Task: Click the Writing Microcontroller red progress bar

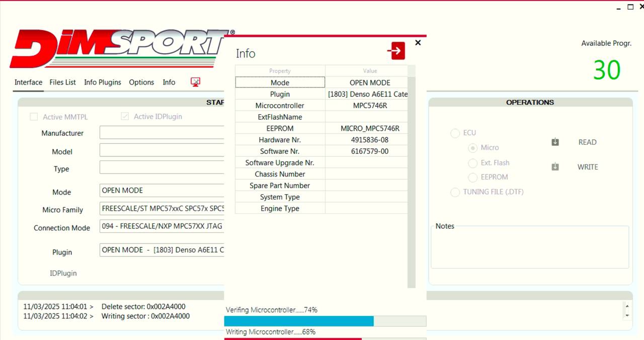Action: pos(325,338)
